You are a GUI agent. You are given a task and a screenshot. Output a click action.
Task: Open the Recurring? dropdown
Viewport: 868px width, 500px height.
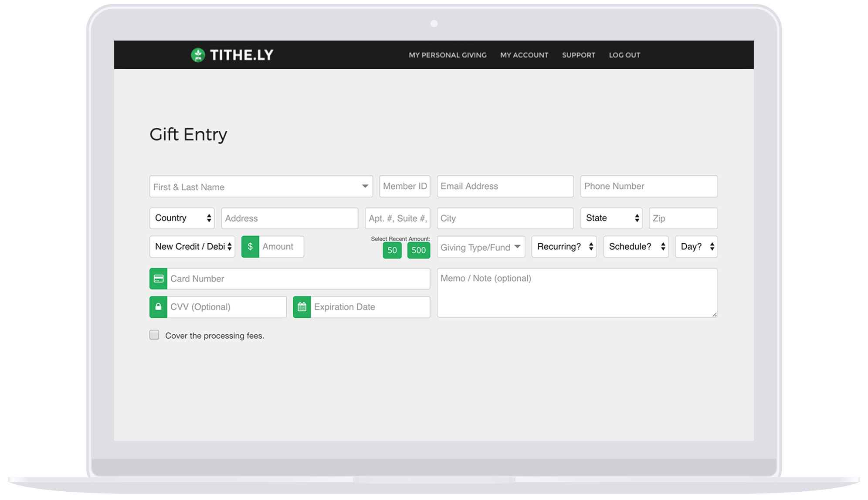click(x=564, y=247)
